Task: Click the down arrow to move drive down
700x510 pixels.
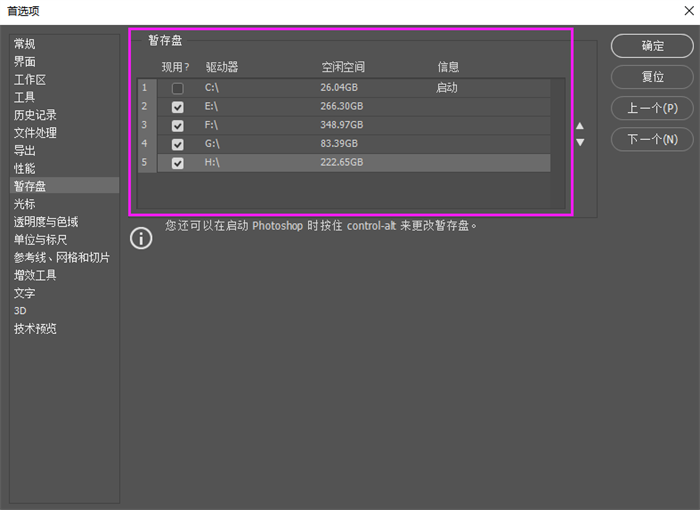Action: (x=580, y=142)
